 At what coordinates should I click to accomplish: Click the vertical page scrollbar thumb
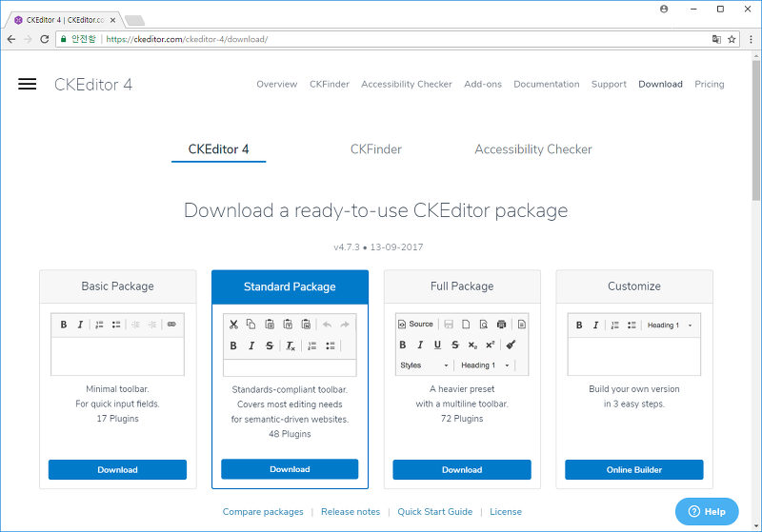coord(755,130)
